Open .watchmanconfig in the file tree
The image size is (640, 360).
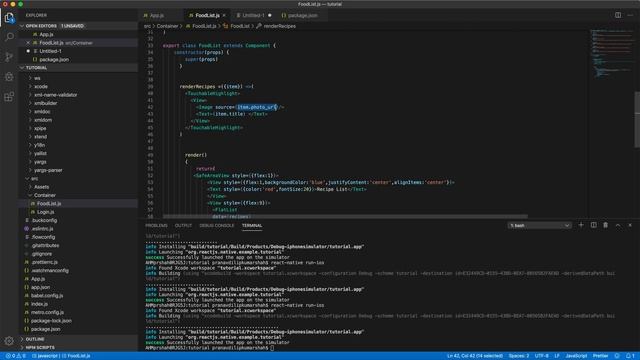[49, 271]
